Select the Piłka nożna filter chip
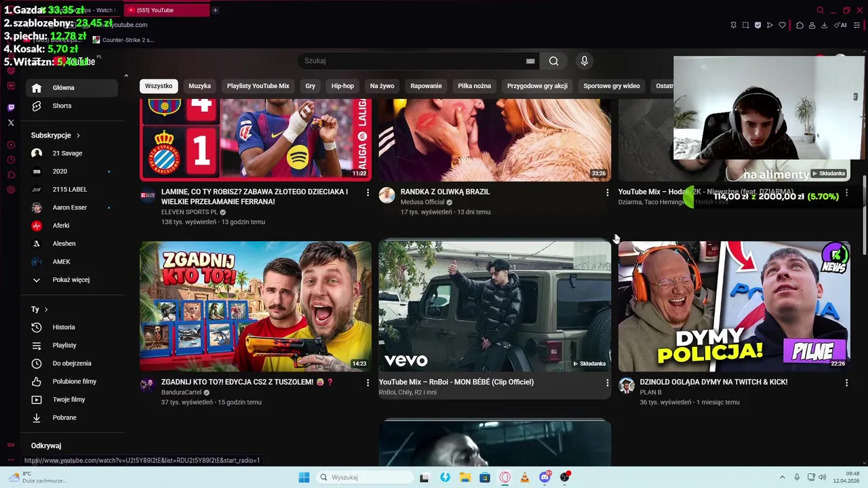This screenshot has height=488, width=868. coord(474,86)
